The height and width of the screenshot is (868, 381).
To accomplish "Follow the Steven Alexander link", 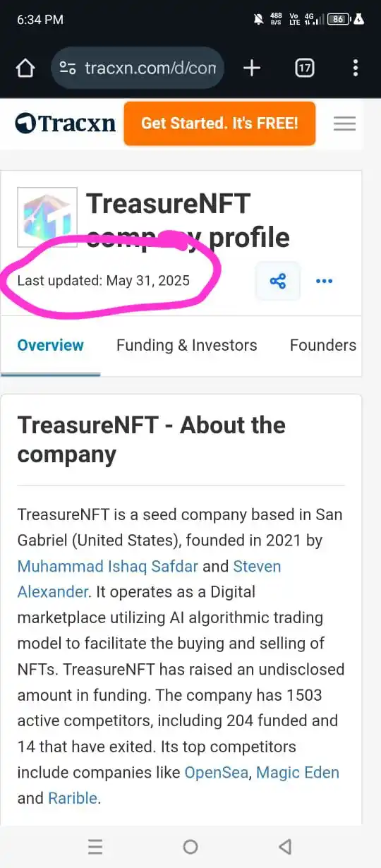I will pos(149,579).
